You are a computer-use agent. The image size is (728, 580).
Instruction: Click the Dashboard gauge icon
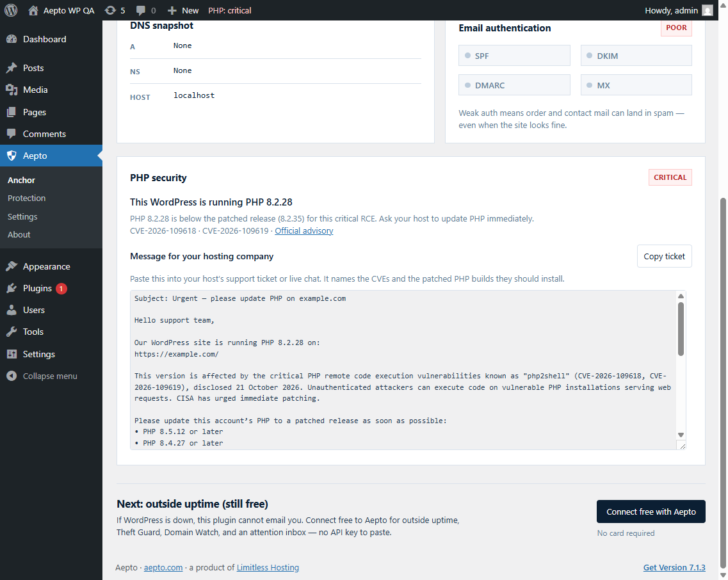coord(12,40)
